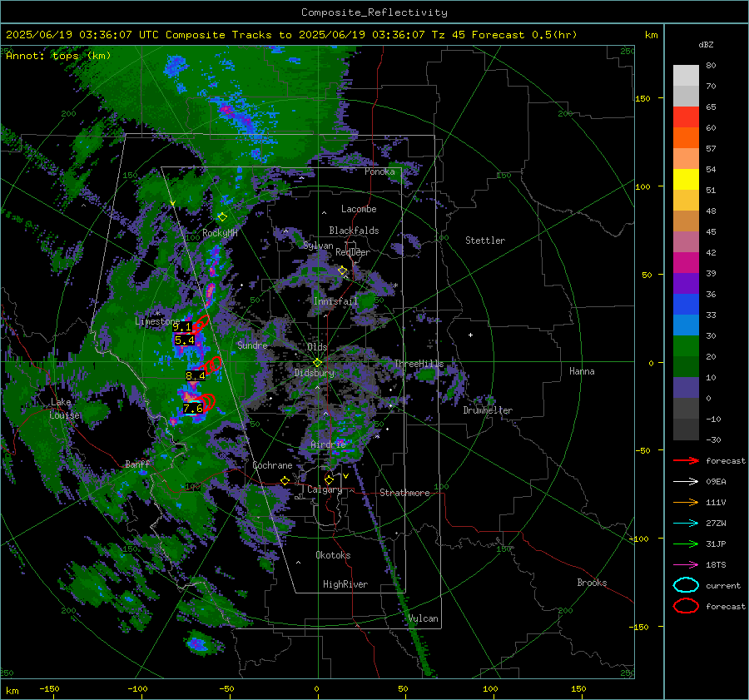This screenshot has width=749, height=700.
Task: Click the Blackfalds town label
Action: [354, 231]
